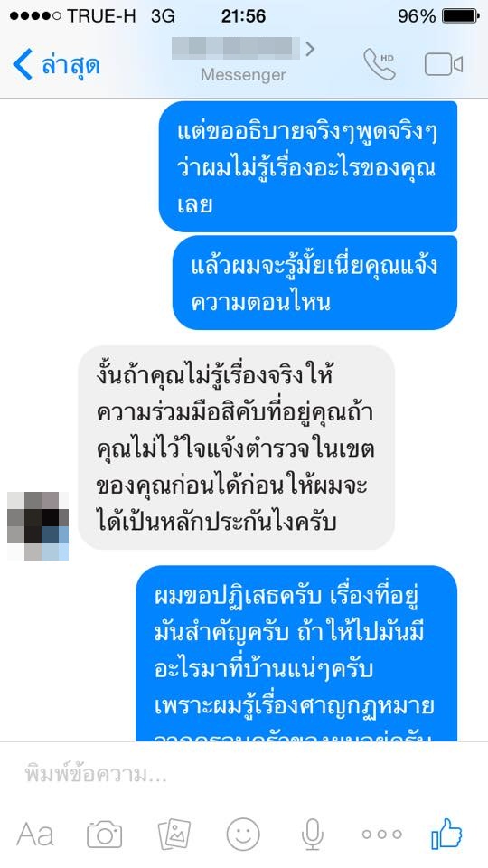Tap the blurred sender profile picture

[38, 525]
